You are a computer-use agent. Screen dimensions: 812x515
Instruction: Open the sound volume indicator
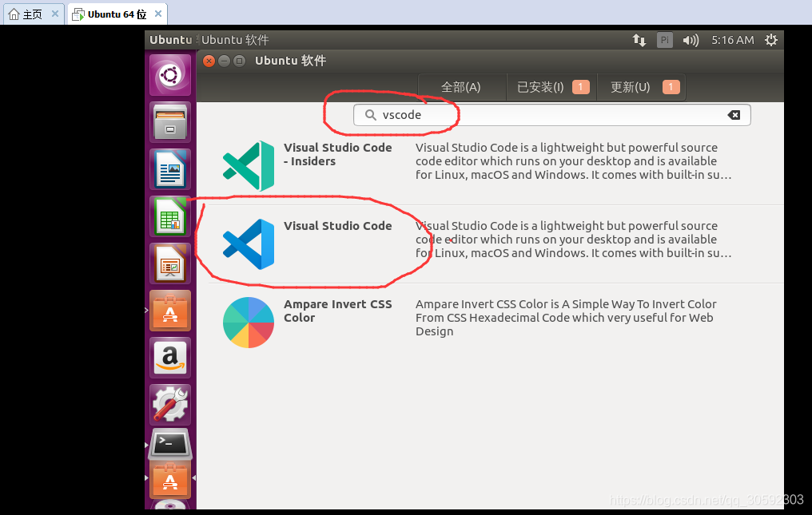[691, 40]
